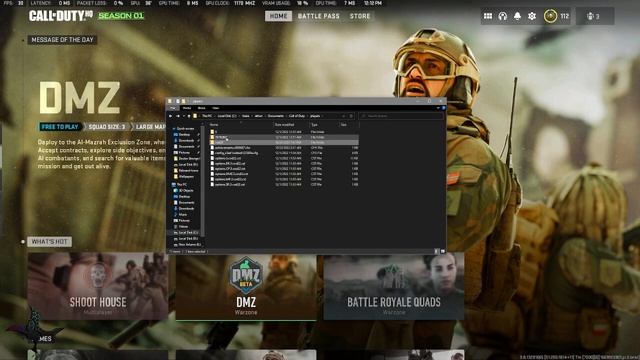
Task: Switch to large icons view in Explorer status bar
Action: [x=442, y=251]
